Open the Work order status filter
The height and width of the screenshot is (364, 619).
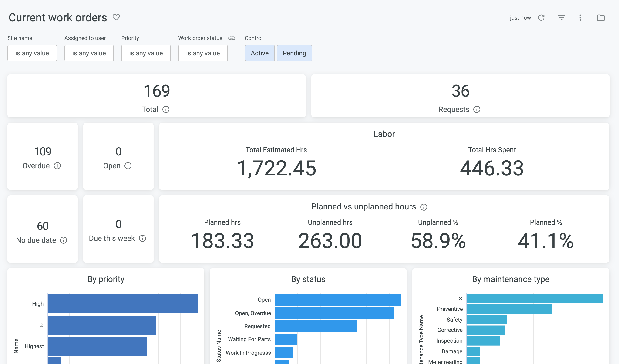tap(203, 53)
